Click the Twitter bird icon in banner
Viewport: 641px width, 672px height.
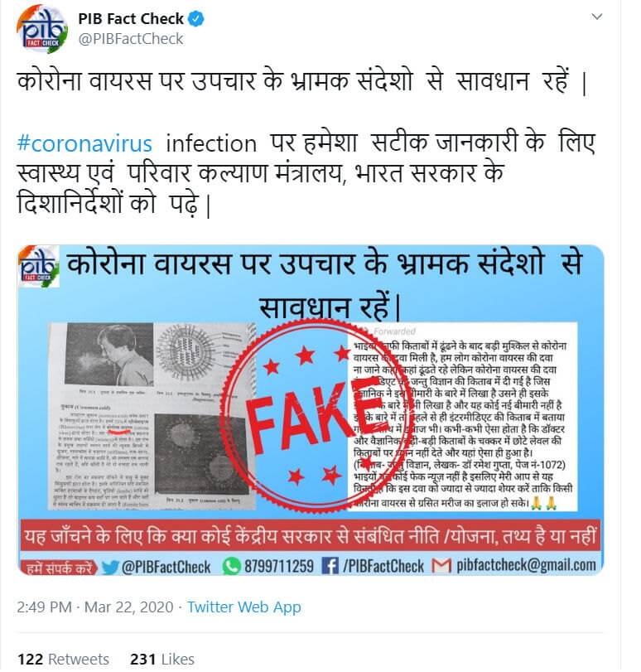pos(110,568)
